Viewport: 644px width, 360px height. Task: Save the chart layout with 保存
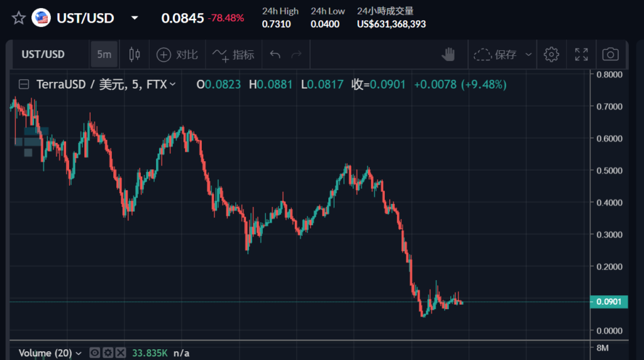coord(495,55)
